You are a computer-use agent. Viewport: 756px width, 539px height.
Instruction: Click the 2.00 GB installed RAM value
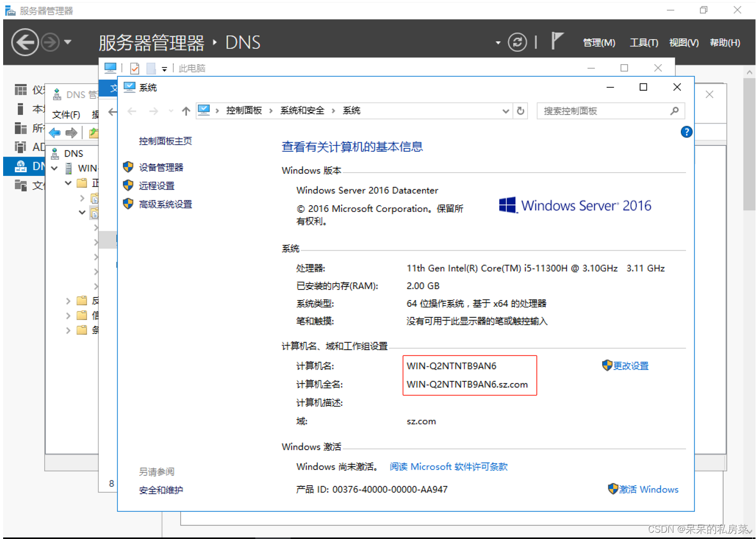pos(423,286)
